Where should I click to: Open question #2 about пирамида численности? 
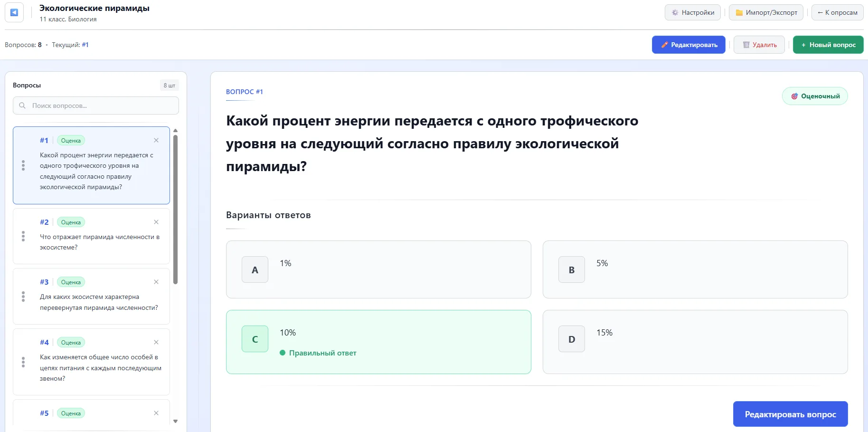tap(99, 242)
